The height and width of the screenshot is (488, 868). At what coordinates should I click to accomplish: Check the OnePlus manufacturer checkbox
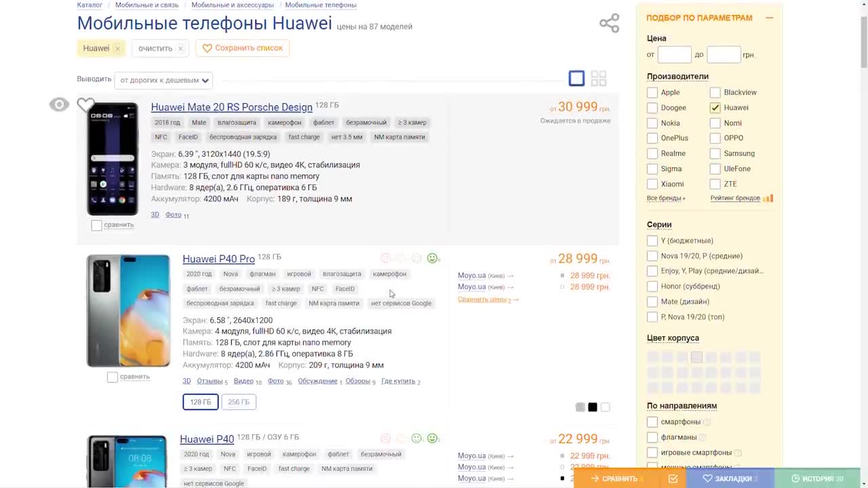652,138
